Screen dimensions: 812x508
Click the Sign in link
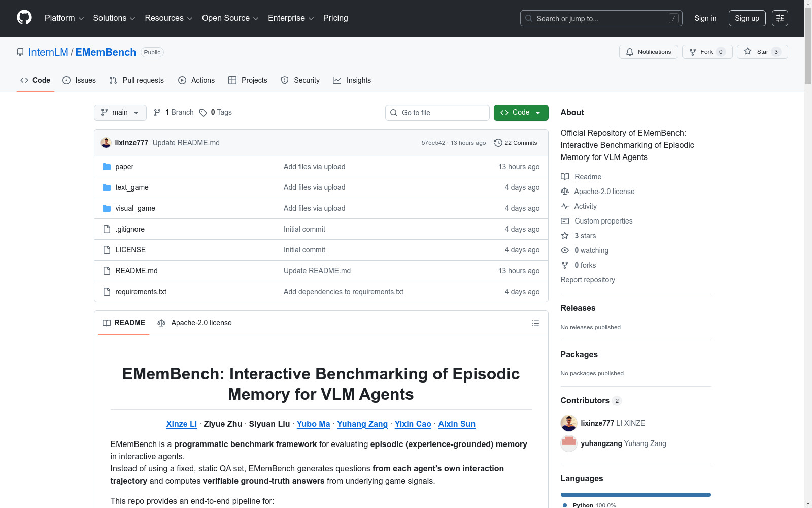(705, 18)
